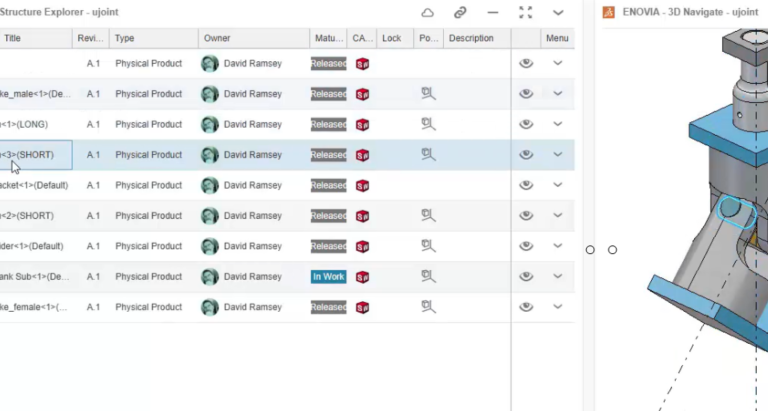Select the ke_female<1> title cell
This screenshot has width=768, height=411.
coord(36,307)
